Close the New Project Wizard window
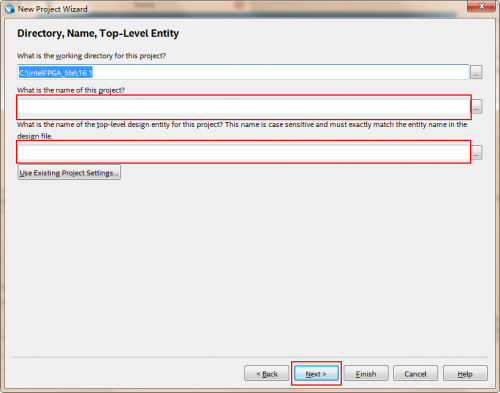 pos(481,6)
